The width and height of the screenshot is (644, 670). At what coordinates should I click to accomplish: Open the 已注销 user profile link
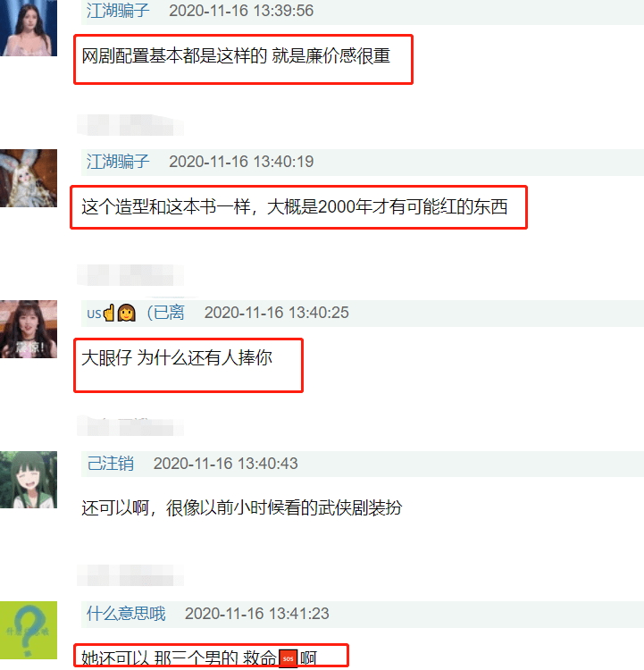[111, 463]
